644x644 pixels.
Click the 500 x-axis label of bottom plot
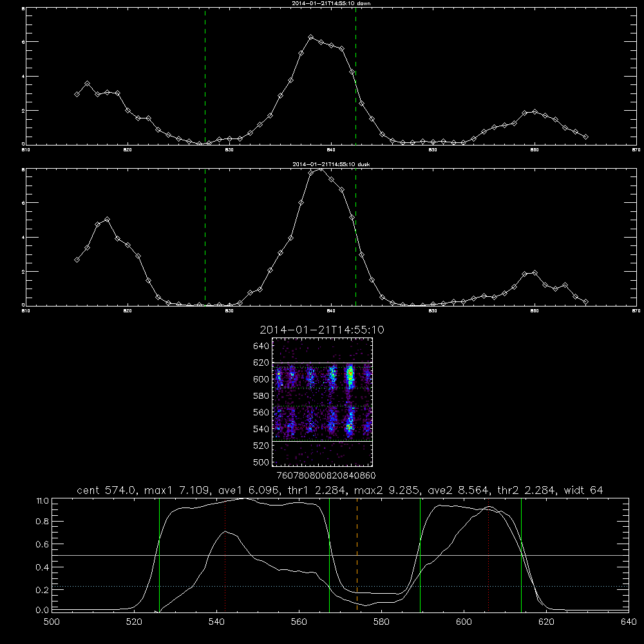tap(52, 622)
